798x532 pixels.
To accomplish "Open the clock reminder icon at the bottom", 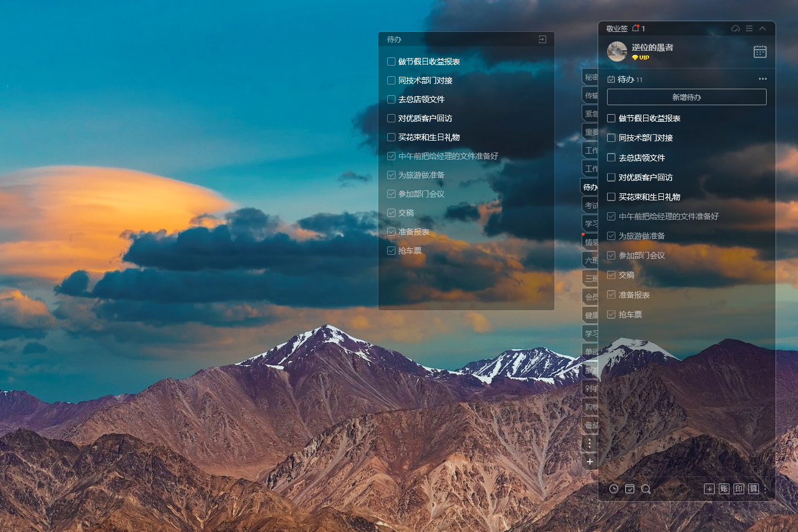I will pyautogui.click(x=614, y=489).
